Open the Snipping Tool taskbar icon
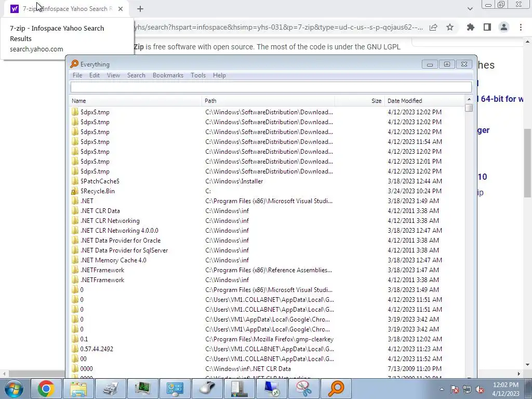The image size is (532, 399). point(304,389)
